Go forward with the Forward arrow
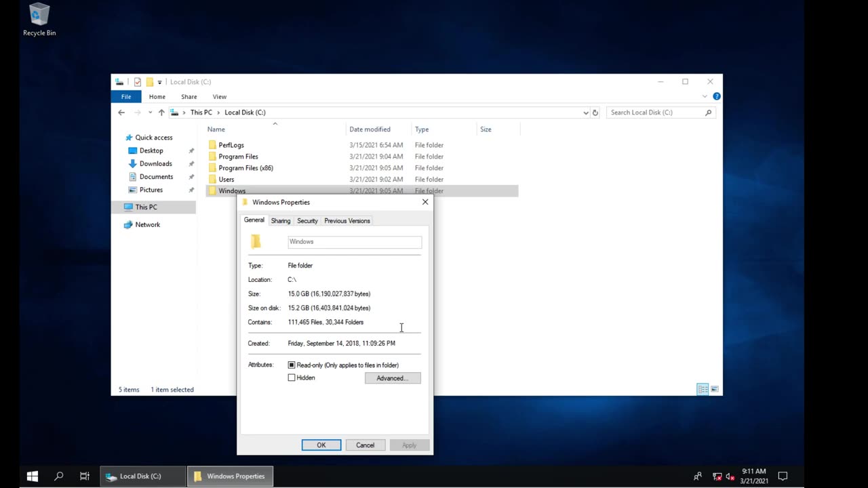The image size is (868, 488). pyautogui.click(x=137, y=113)
